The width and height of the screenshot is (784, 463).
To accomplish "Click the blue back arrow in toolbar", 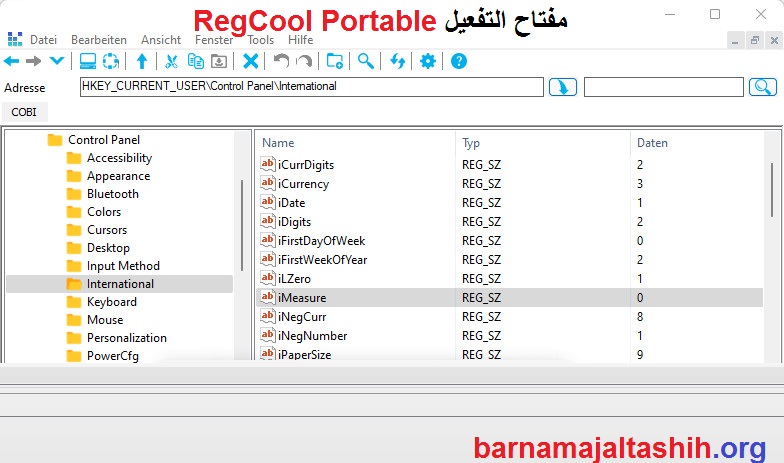I will (x=12, y=62).
